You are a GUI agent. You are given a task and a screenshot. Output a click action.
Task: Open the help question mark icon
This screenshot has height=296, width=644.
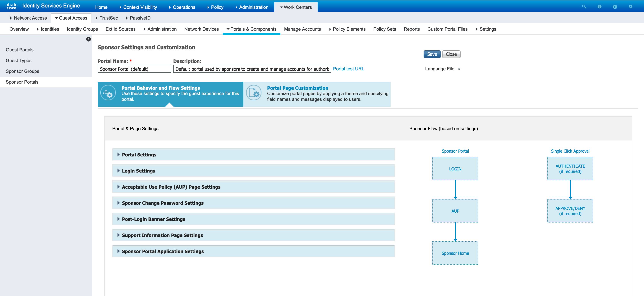click(600, 7)
